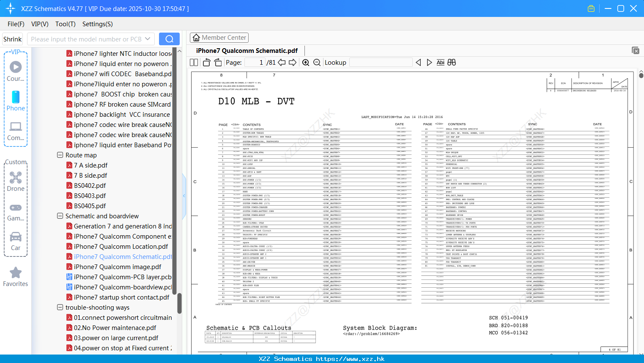Open iPhone7 Qualcomm-boardview.pcb
Viewport: 644px width, 363px height.
click(119, 287)
